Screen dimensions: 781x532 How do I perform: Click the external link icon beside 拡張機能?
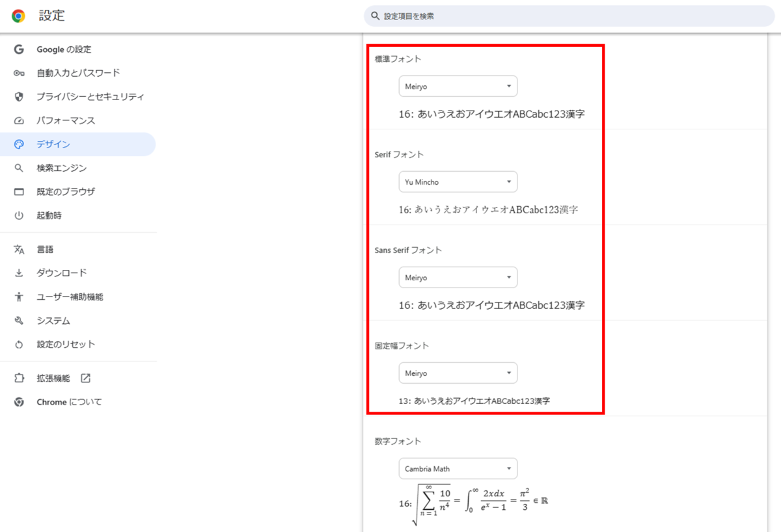pyautogui.click(x=85, y=379)
